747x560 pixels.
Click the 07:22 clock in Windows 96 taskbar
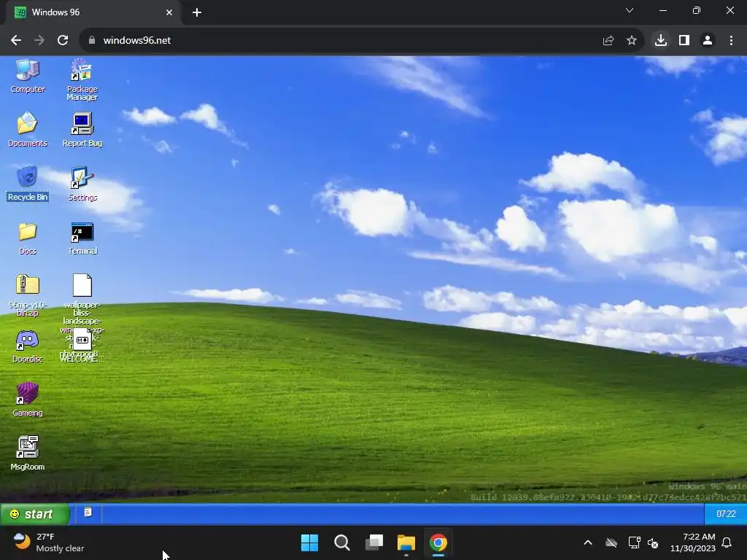pos(726,514)
